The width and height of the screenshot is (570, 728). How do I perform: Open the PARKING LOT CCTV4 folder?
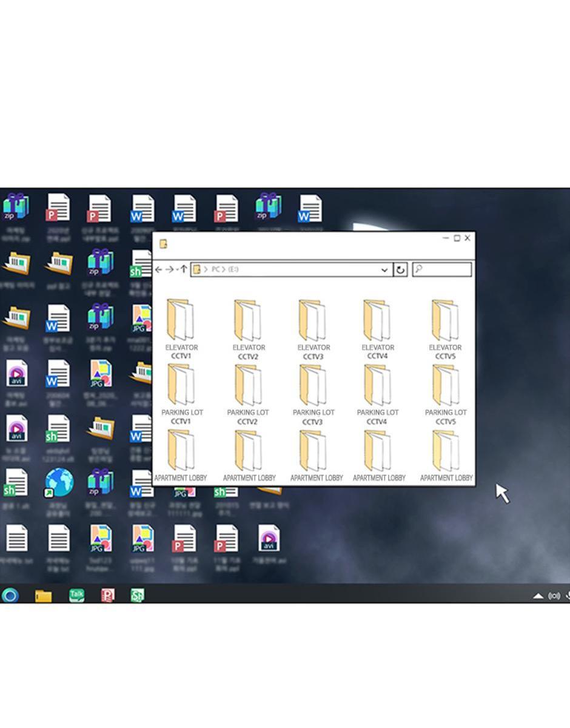(377, 394)
